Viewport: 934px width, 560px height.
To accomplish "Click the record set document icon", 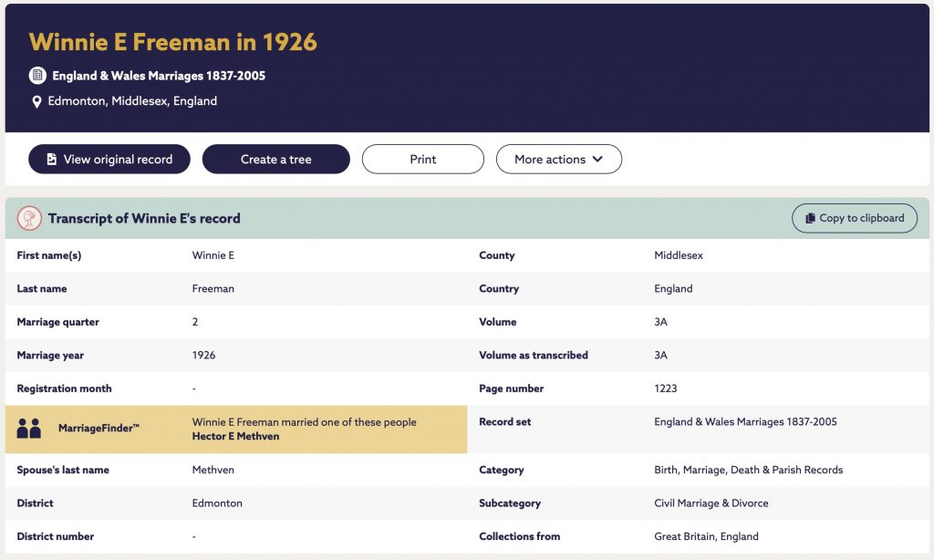I will [37, 75].
